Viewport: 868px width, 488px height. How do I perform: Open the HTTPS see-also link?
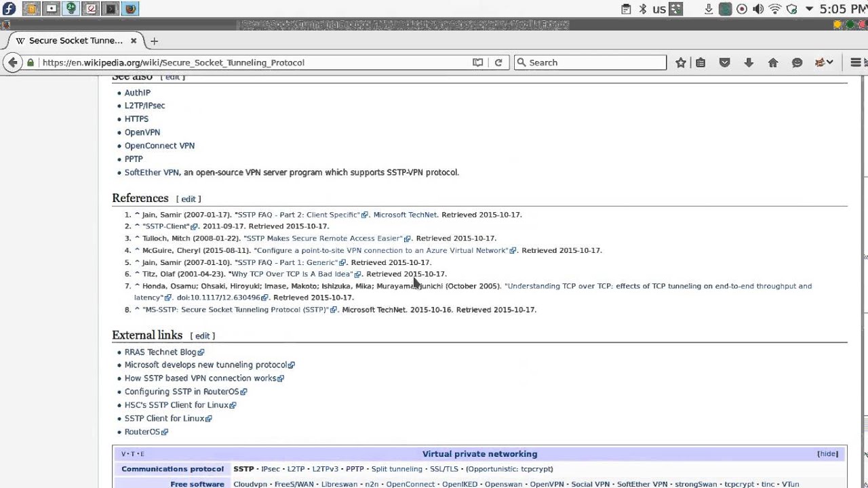136,119
